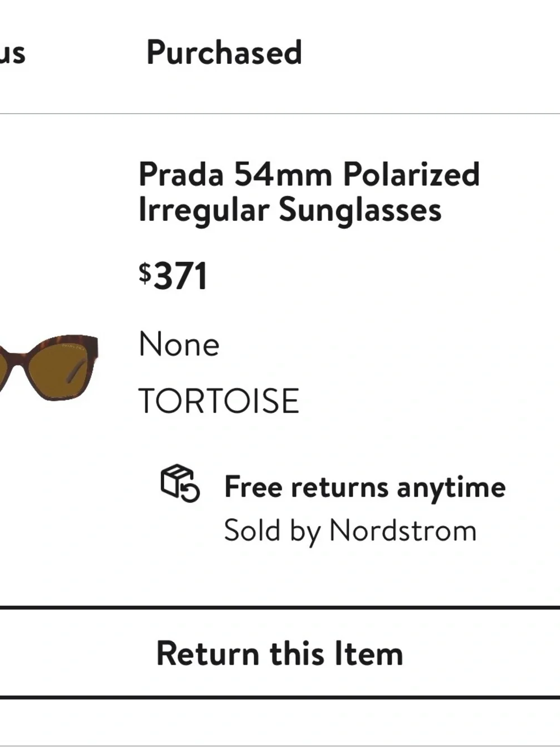This screenshot has width=560, height=747.
Task: Open the Free returns anytime text
Action: click(365, 487)
